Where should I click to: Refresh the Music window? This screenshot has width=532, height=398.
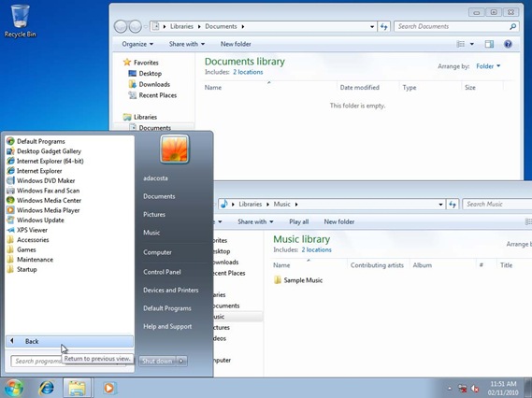pyautogui.click(x=453, y=204)
